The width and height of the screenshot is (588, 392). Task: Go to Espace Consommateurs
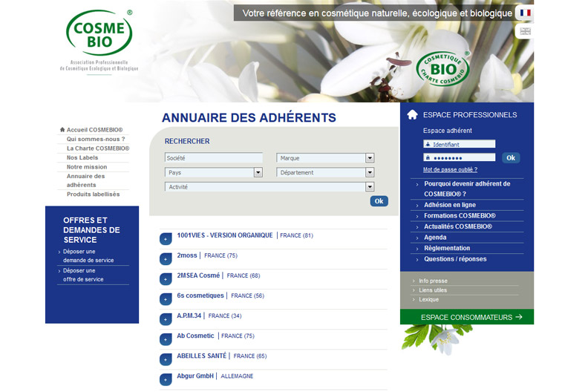click(x=467, y=317)
